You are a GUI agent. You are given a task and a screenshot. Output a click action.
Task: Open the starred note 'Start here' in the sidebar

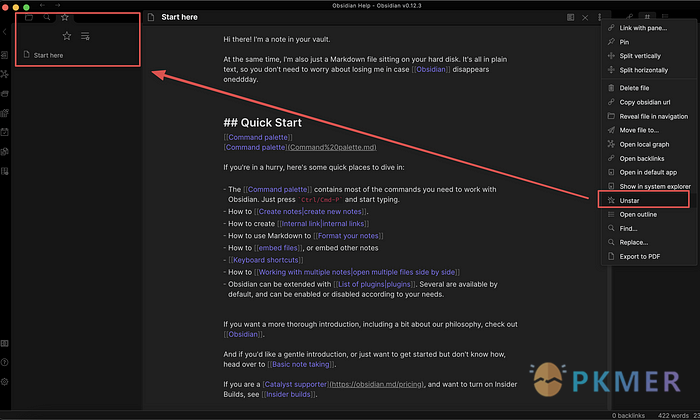coord(48,55)
